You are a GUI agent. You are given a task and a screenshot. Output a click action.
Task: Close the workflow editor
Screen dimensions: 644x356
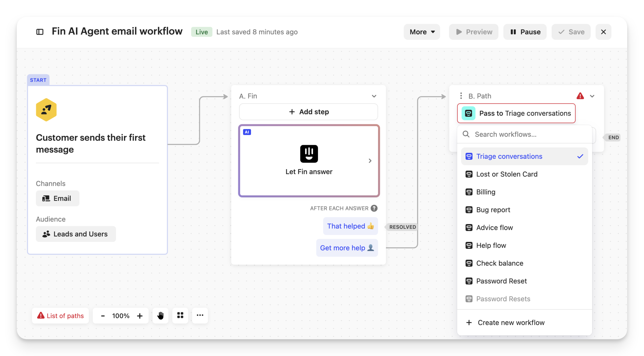click(x=603, y=32)
